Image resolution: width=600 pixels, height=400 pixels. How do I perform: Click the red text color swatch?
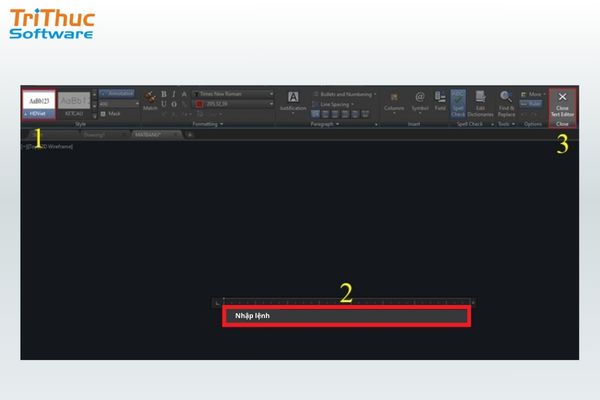(199, 104)
